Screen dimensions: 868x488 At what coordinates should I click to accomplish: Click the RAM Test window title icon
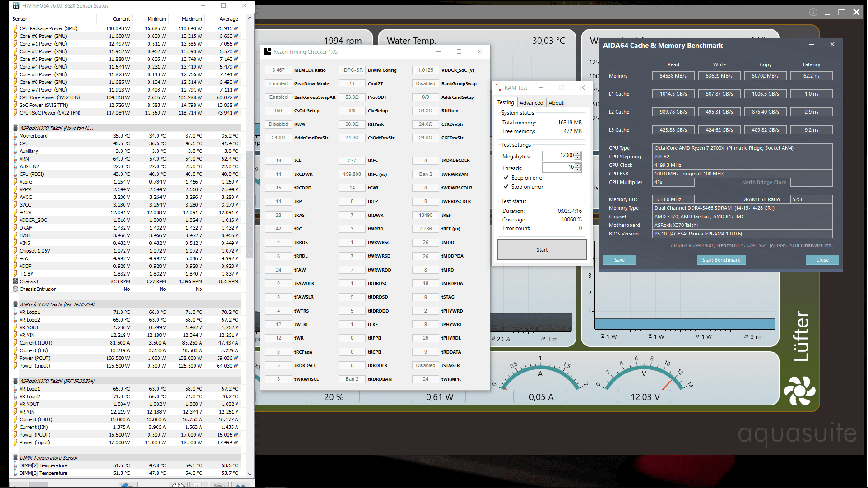pyautogui.click(x=498, y=88)
